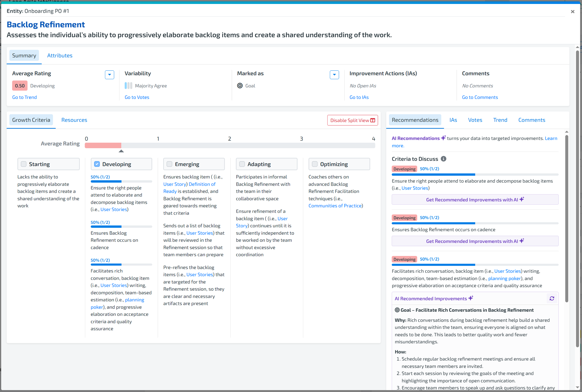This screenshot has width=582, height=392.
Task: Click first Get Recommended Improvements with AI button
Action: pyautogui.click(x=475, y=200)
